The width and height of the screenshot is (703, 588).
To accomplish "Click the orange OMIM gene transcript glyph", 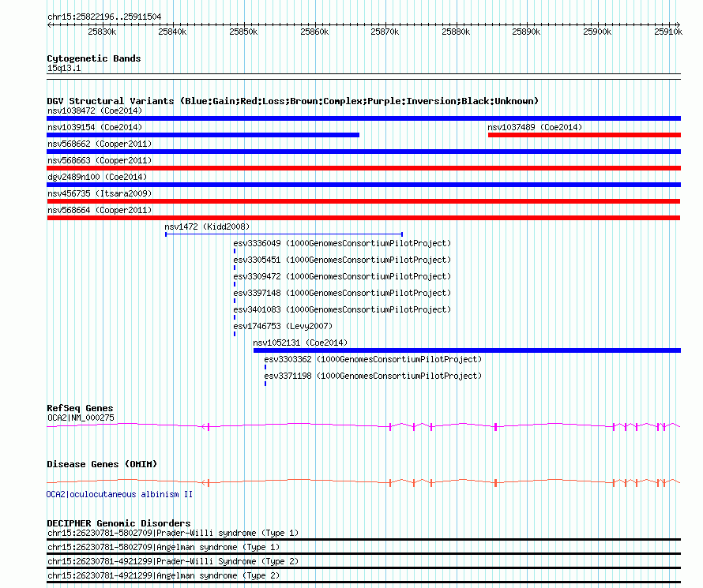I will pyautogui.click(x=363, y=482).
